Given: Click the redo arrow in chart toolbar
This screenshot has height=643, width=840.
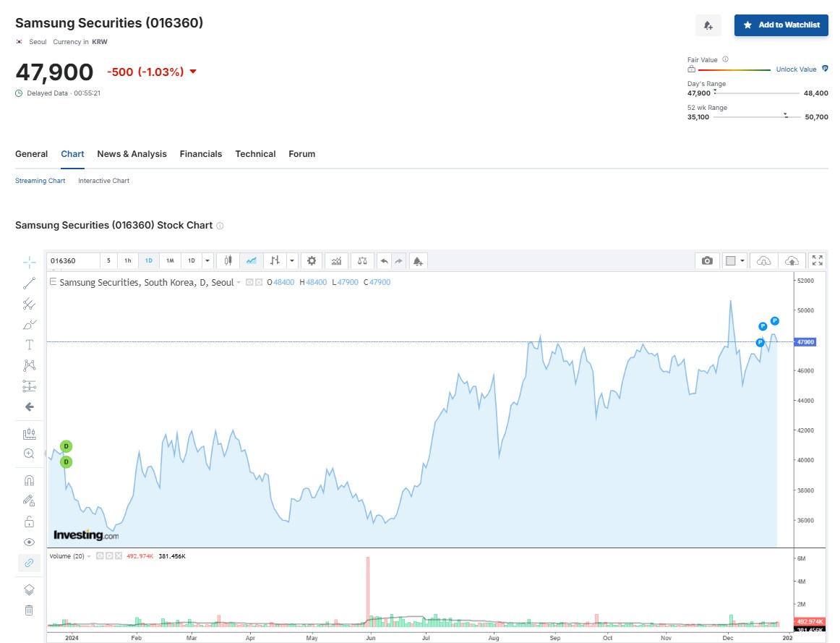Looking at the screenshot, I should (x=398, y=261).
